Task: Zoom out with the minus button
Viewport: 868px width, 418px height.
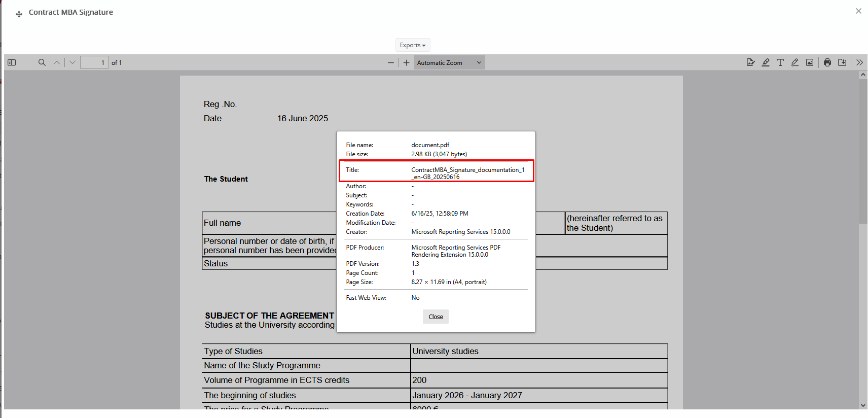Action: [x=390, y=62]
